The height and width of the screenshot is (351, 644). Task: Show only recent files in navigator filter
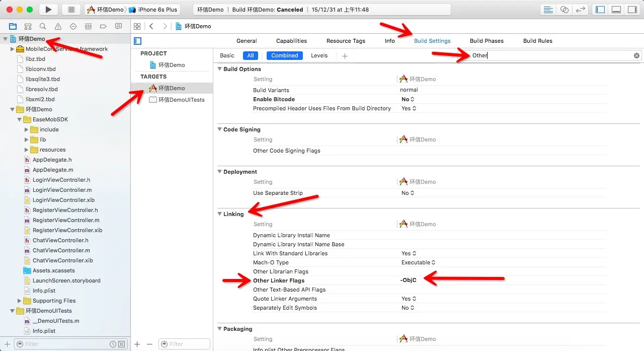pos(113,344)
